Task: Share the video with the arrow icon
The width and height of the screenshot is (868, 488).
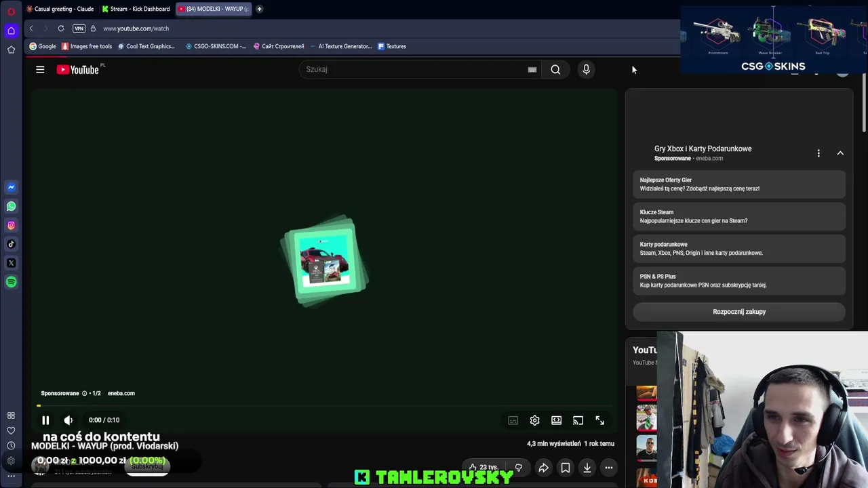Action: pyautogui.click(x=544, y=468)
